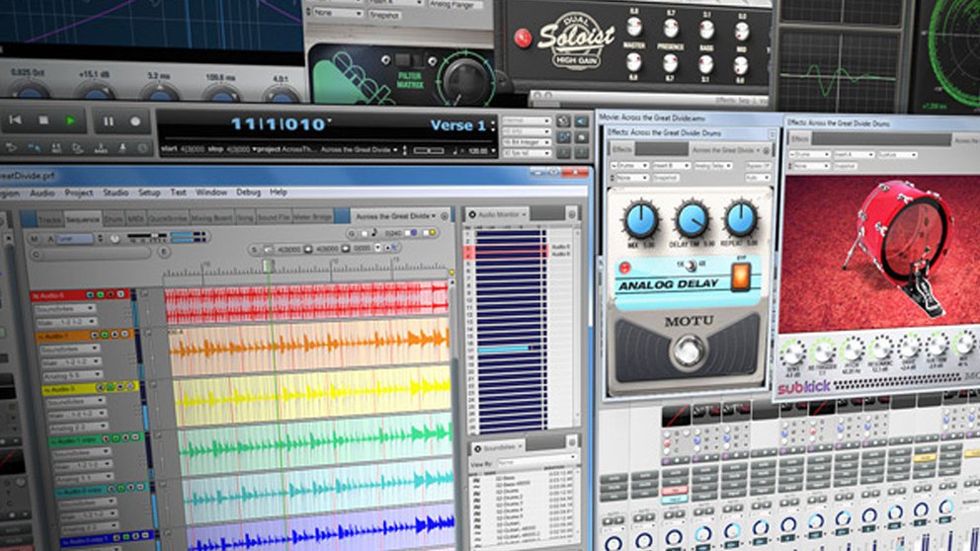Turn the DELAY TIME knob on Analog Delay
Viewport: 980px width, 551px height.
click(692, 219)
